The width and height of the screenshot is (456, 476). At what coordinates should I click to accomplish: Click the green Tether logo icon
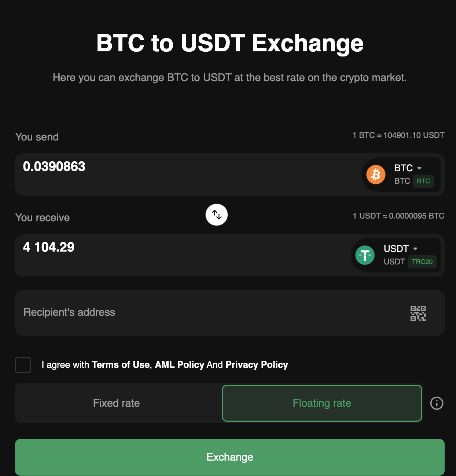(365, 255)
